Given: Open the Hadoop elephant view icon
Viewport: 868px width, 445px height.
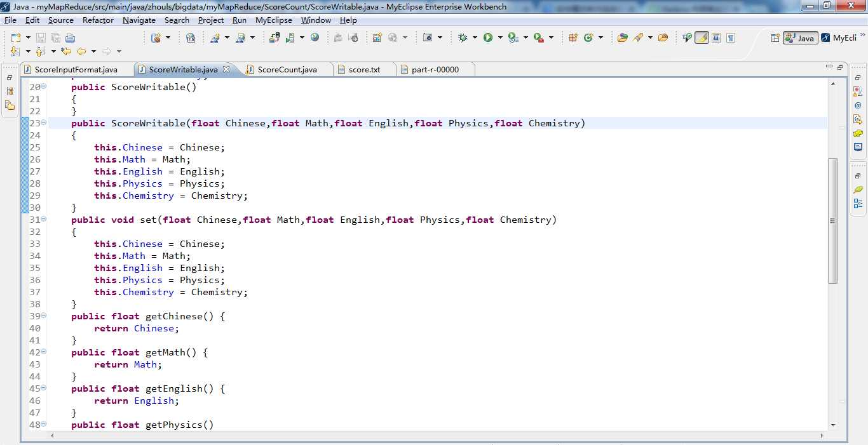Looking at the screenshot, I should (858, 133).
